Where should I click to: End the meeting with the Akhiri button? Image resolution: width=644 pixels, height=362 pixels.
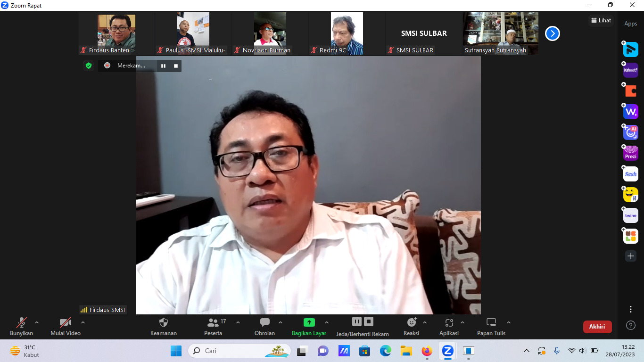point(597,326)
